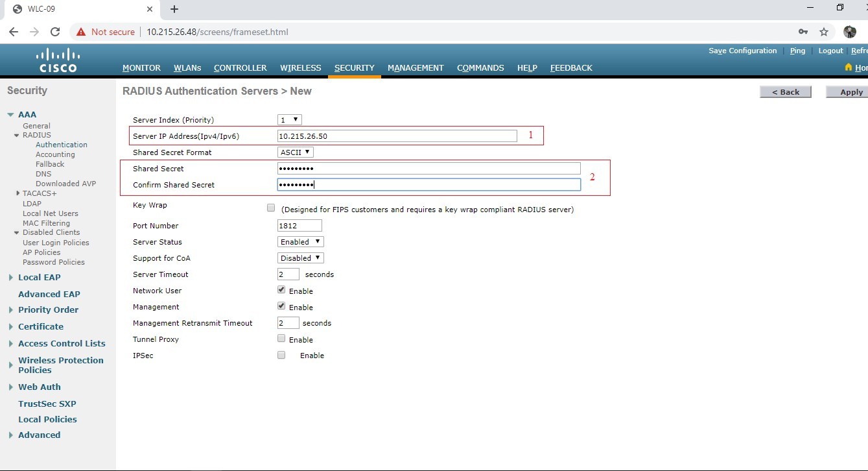Uncheck Management Enable checkbox

click(281, 306)
